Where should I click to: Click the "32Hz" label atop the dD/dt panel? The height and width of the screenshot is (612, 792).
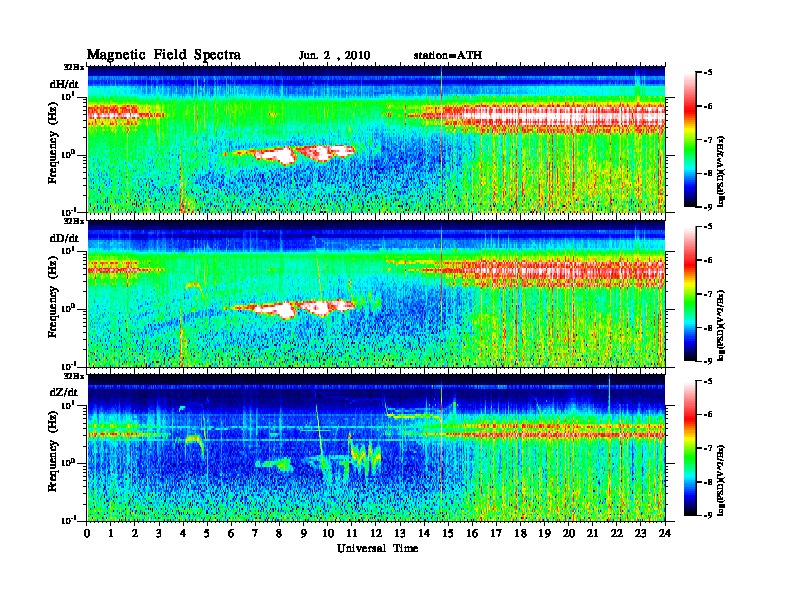click(x=74, y=221)
